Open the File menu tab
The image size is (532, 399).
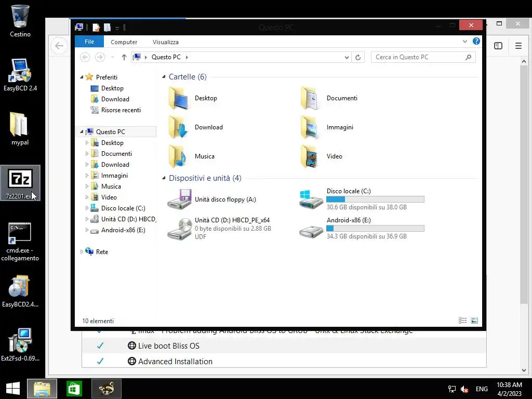coord(89,42)
